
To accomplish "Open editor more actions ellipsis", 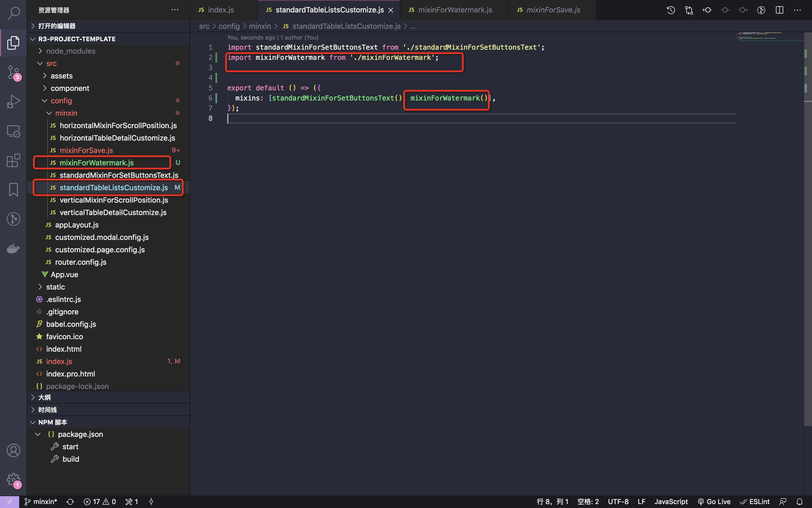I will 797,10.
